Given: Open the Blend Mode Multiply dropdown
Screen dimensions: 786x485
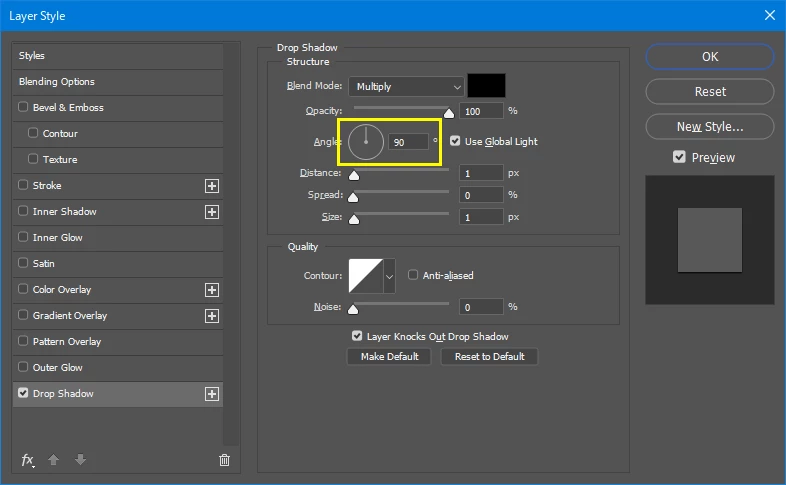Looking at the screenshot, I should [406, 86].
